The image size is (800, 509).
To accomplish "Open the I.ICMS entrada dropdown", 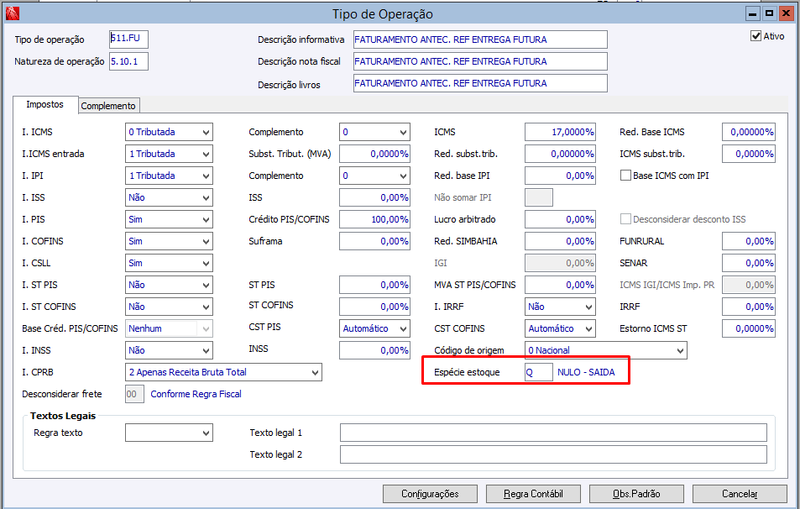I will (169, 154).
